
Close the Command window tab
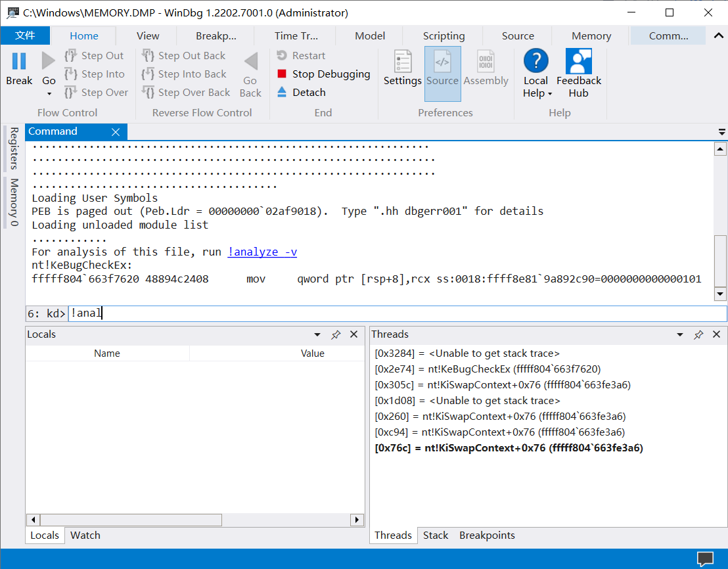pos(116,132)
